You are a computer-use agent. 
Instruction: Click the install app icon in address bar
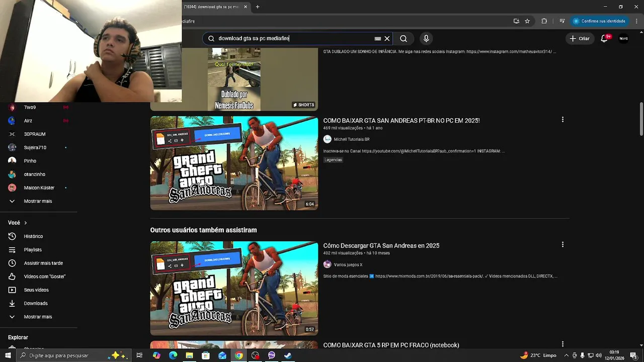516,21
